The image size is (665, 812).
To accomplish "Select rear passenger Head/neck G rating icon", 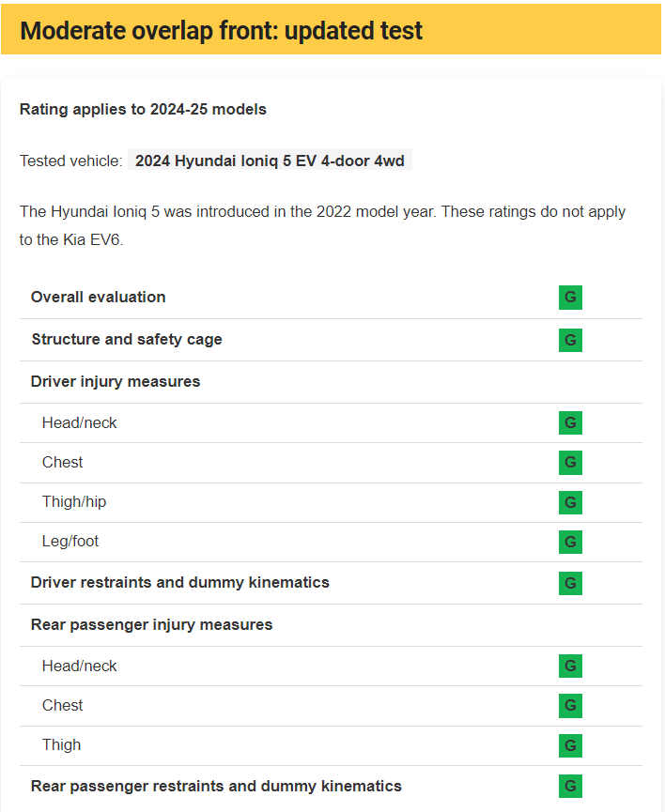I will [570, 666].
